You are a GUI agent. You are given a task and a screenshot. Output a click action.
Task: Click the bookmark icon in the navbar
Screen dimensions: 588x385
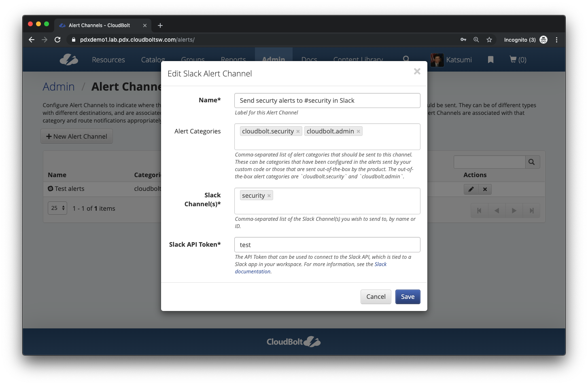coord(490,60)
